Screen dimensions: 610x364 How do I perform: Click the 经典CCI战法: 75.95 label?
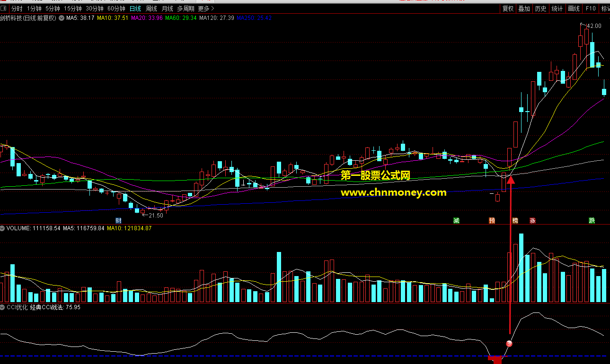pos(55,307)
